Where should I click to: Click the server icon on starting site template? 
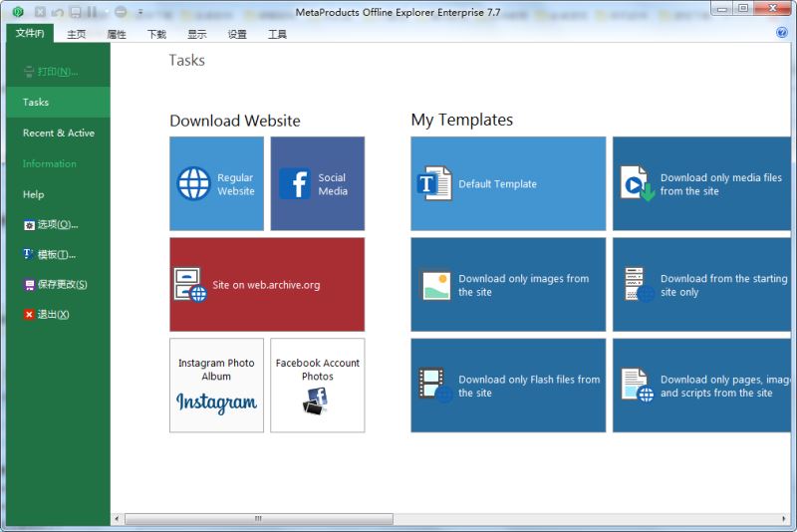pyautogui.click(x=639, y=285)
